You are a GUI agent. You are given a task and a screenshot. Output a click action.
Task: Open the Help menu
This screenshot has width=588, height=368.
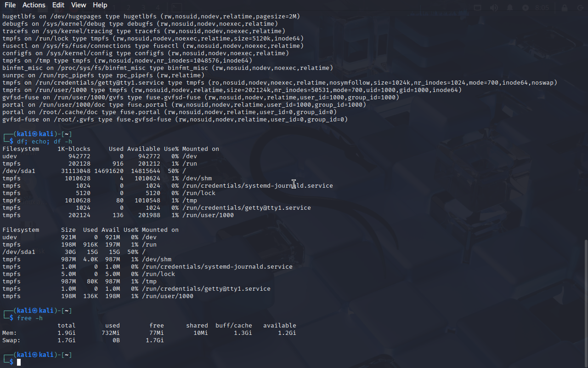[x=100, y=5]
